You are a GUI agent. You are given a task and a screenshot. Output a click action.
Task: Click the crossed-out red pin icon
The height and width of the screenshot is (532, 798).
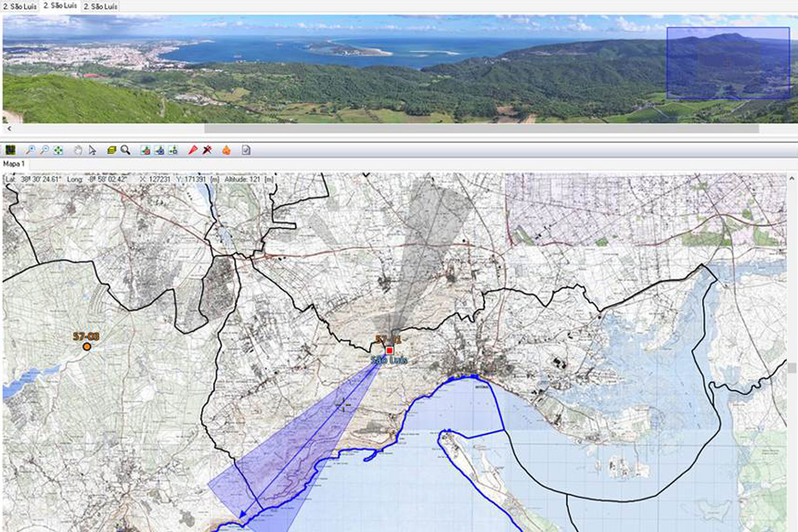pyautogui.click(x=207, y=150)
